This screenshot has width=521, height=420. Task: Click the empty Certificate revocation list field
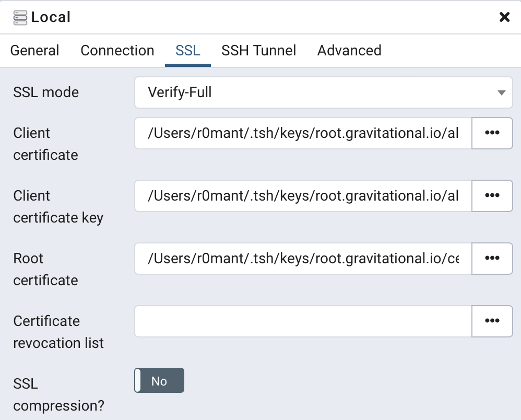coord(303,321)
